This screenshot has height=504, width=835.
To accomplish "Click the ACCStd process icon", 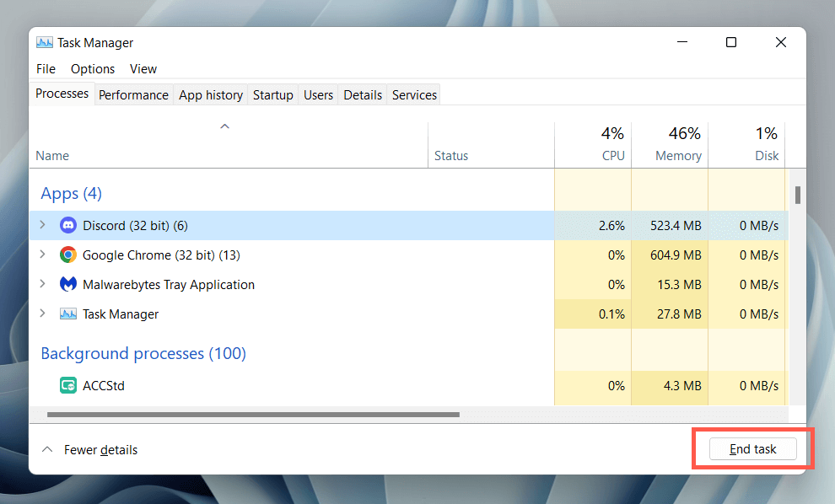I will coord(67,385).
